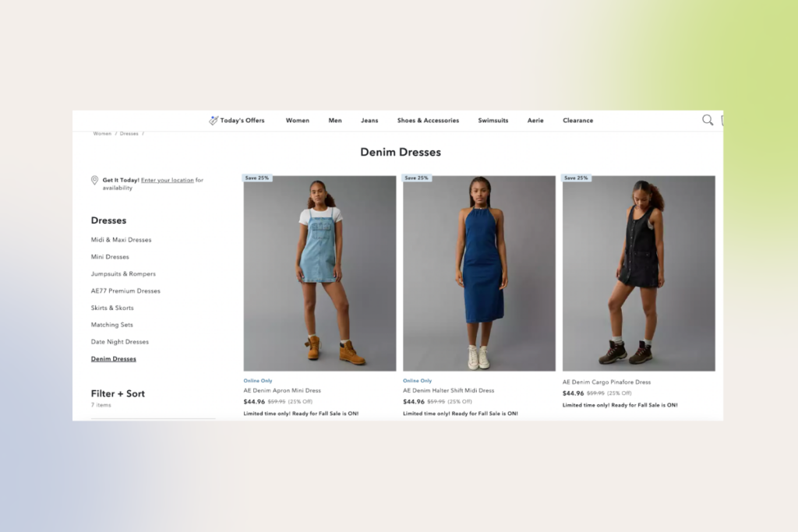
Task: Click Enter your location link
Action: pyautogui.click(x=168, y=180)
